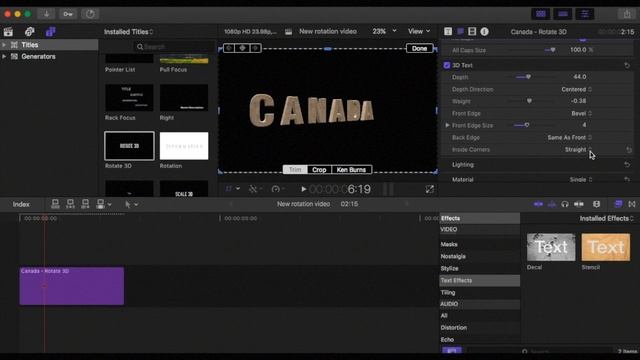Click previous keyframe button in viewer overlay
The width and height of the screenshot is (640, 360).
pyautogui.click(x=229, y=48)
